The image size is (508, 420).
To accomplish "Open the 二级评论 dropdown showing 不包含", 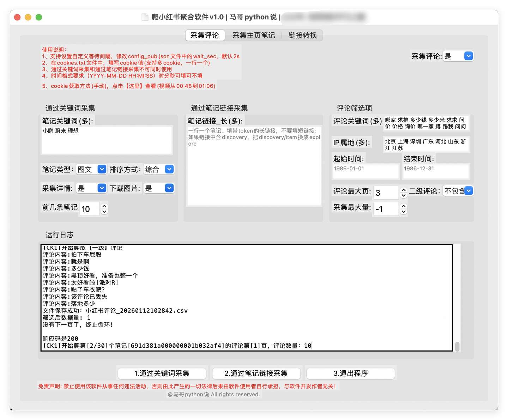I will (x=468, y=190).
